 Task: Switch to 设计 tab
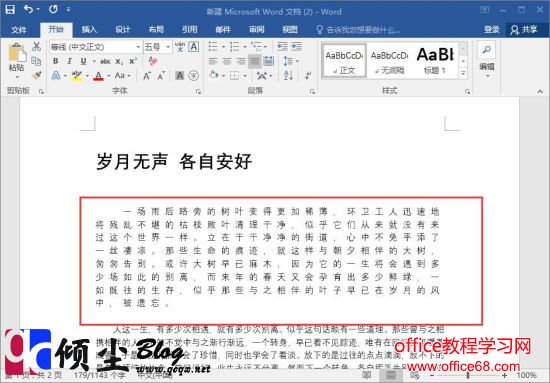tap(122, 29)
